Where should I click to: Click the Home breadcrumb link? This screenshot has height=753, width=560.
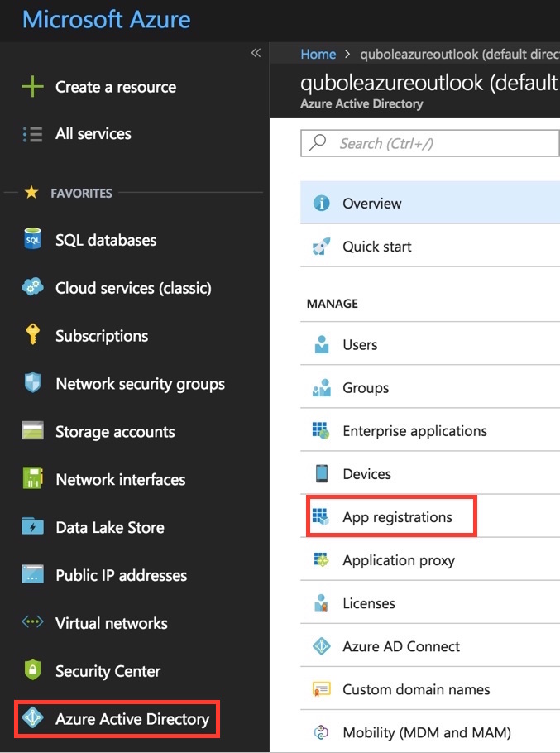[318, 55]
